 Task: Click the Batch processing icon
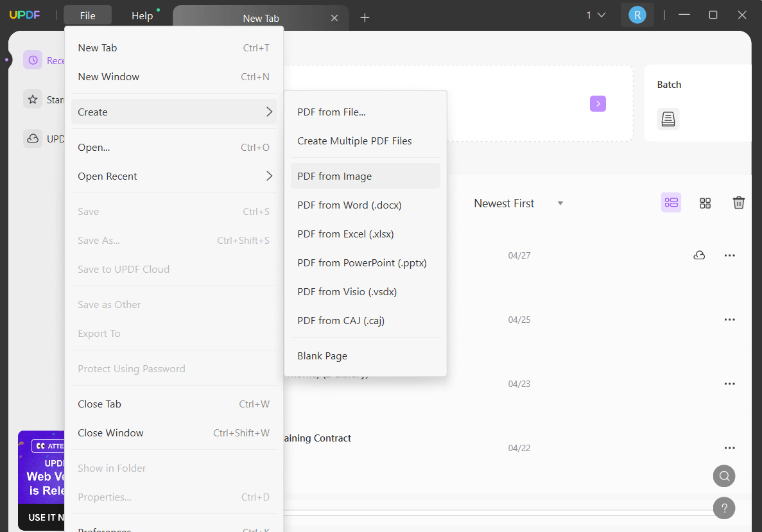pos(668,119)
